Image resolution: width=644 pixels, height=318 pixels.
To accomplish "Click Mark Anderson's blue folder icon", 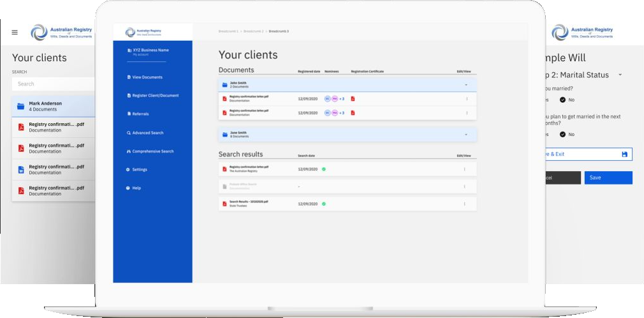I will point(21,106).
